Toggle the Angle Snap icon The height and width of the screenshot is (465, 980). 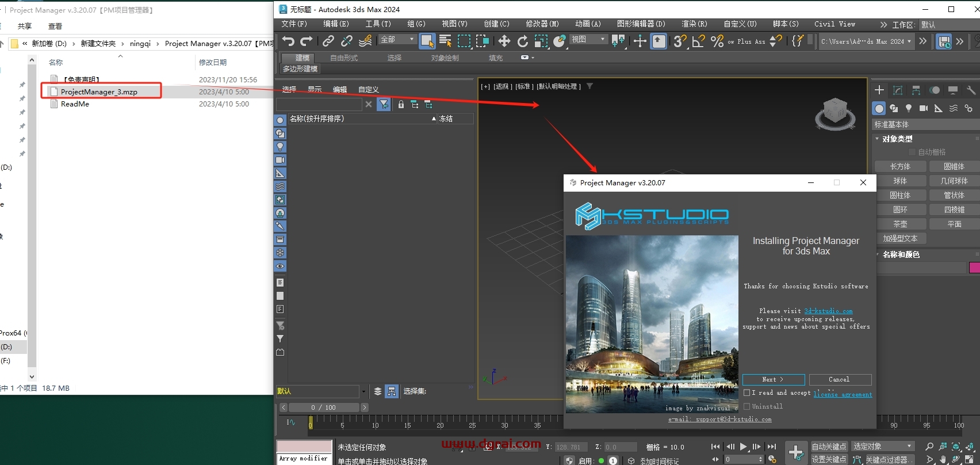point(698,41)
